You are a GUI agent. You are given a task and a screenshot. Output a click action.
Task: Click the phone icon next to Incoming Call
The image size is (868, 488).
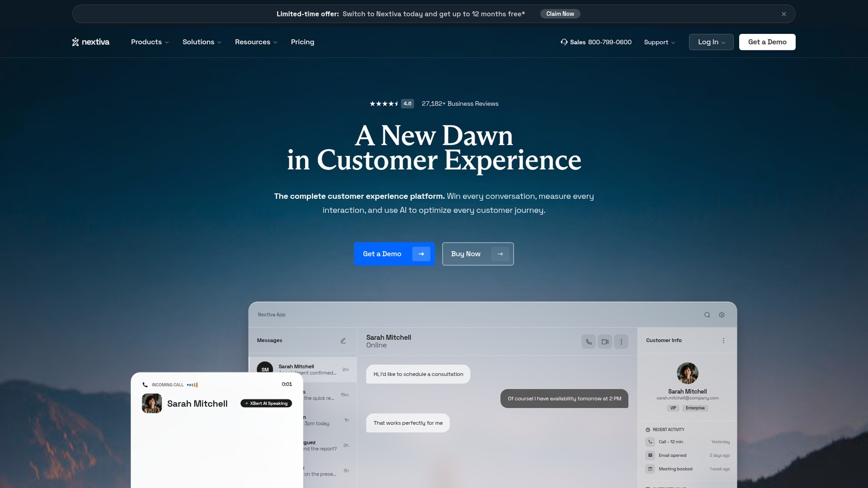pyautogui.click(x=145, y=385)
